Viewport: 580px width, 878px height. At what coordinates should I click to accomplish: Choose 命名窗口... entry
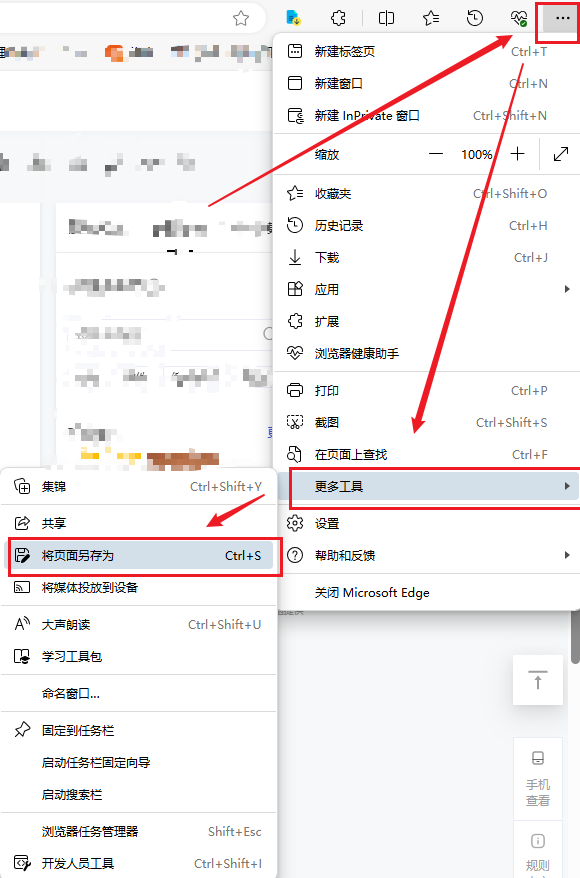click(x=138, y=693)
